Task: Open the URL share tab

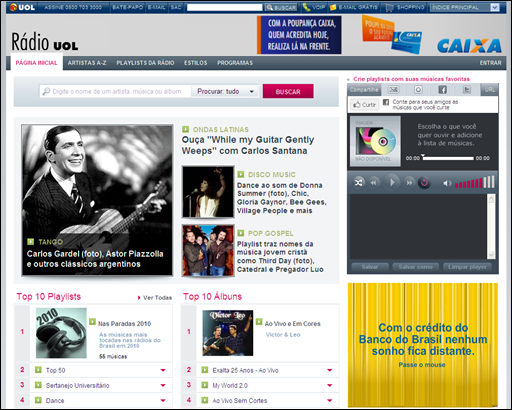Action: tap(489, 90)
